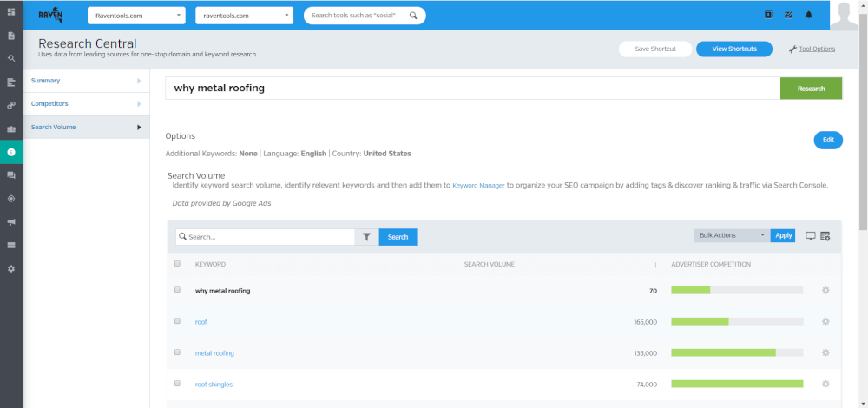This screenshot has height=408, width=868.
Task: Open the card layout icon in sidebar
Action: click(11, 245)
